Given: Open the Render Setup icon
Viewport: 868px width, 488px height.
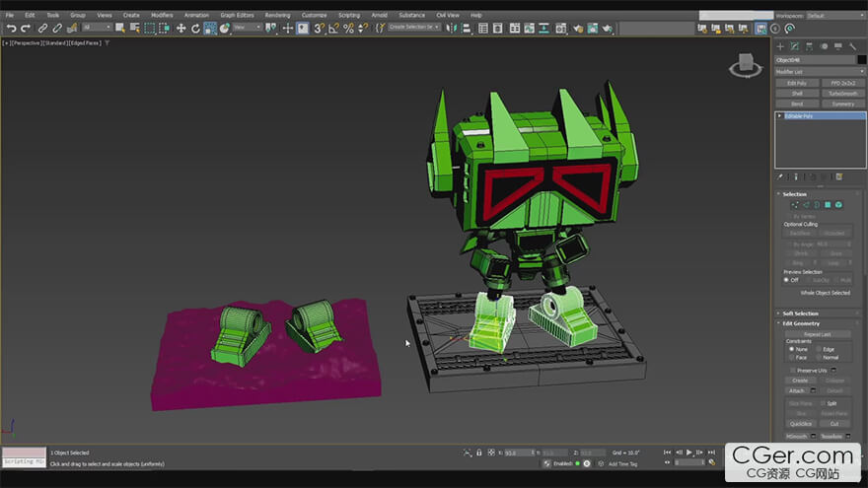Looking at the screenshot, I should [x=578, y=28].
